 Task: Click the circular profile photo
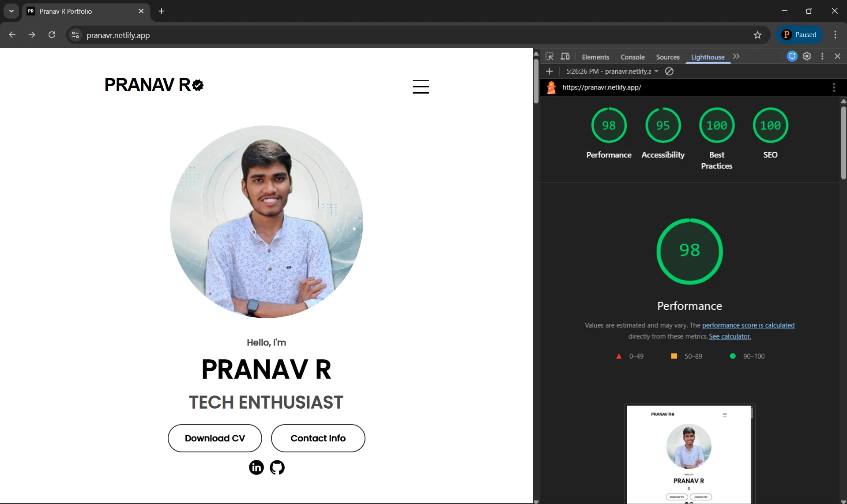(267, 222)
